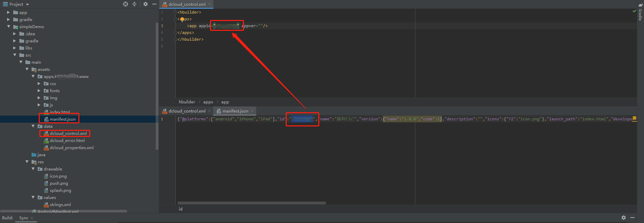Expand the fonts folder
Screen dimensions: 644x223
click(x=39, y=91)
